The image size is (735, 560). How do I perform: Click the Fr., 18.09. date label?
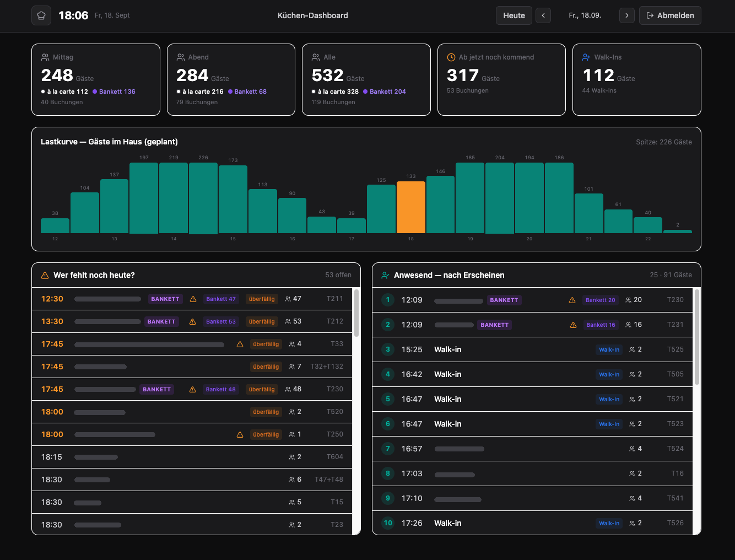[x=585, y=15]
